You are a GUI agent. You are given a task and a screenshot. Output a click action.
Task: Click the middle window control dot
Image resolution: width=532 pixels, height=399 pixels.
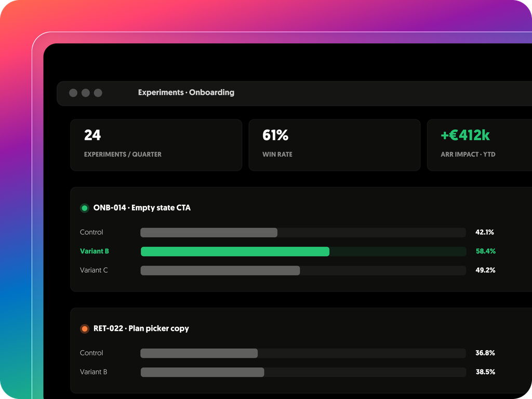click(86, 93)
